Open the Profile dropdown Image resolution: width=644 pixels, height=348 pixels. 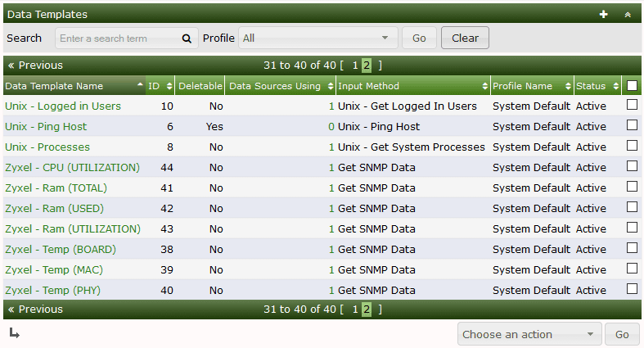317,38
